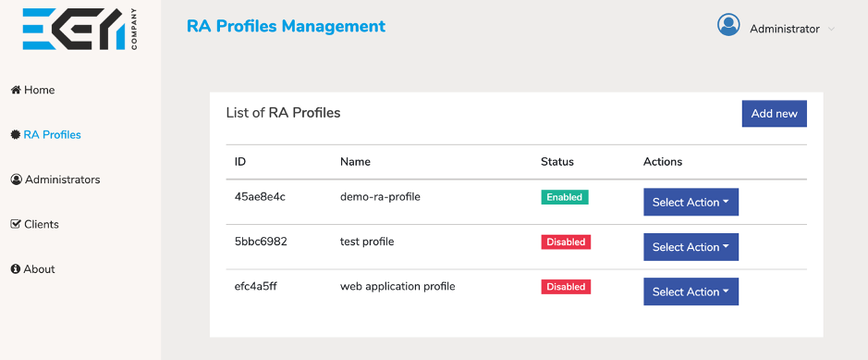Click the Administrator avatar icon
Viewport: 868px width, 360px height.
[728, 25]
